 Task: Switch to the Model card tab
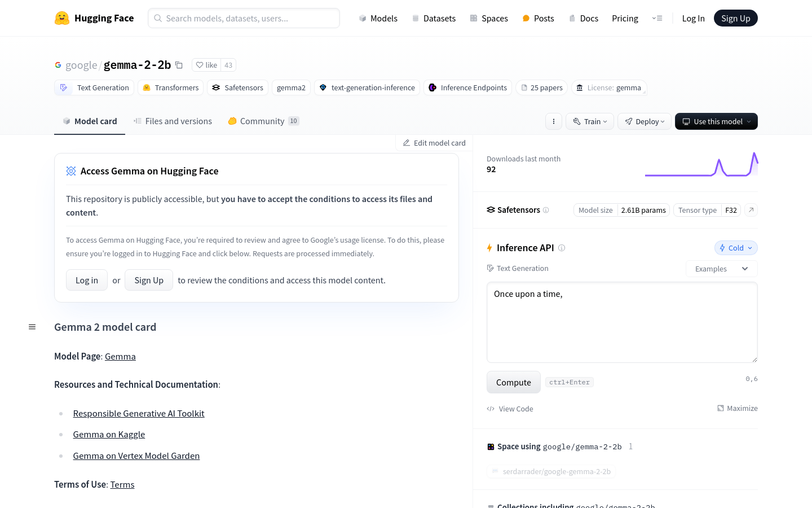tap(90, 121)
